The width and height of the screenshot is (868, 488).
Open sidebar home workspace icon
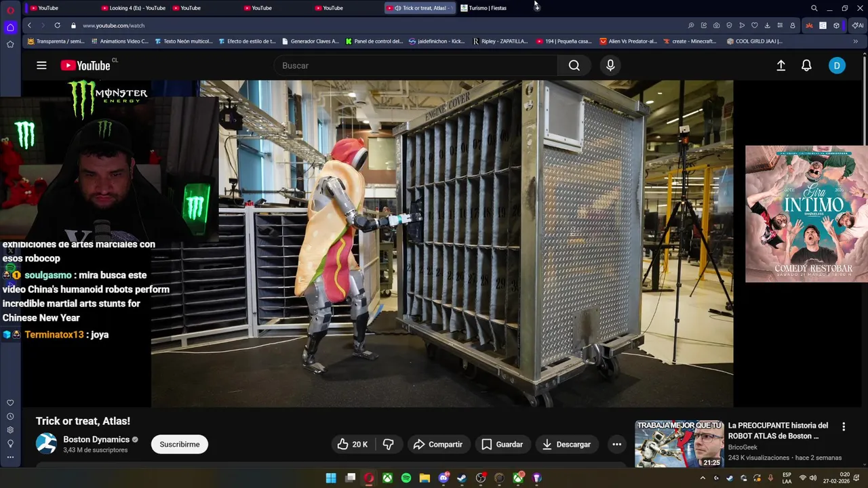[x=10, y=28]
